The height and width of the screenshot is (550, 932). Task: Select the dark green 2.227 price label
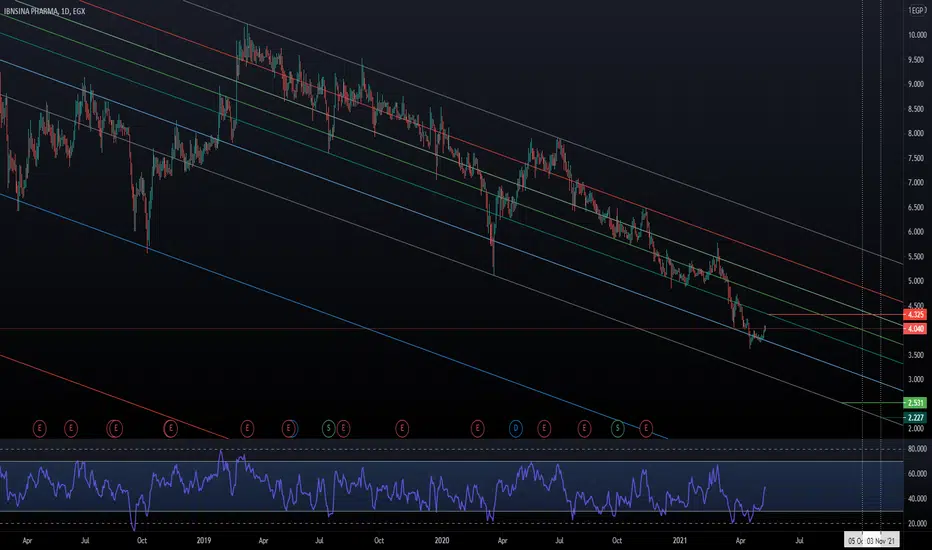point(915,418)
